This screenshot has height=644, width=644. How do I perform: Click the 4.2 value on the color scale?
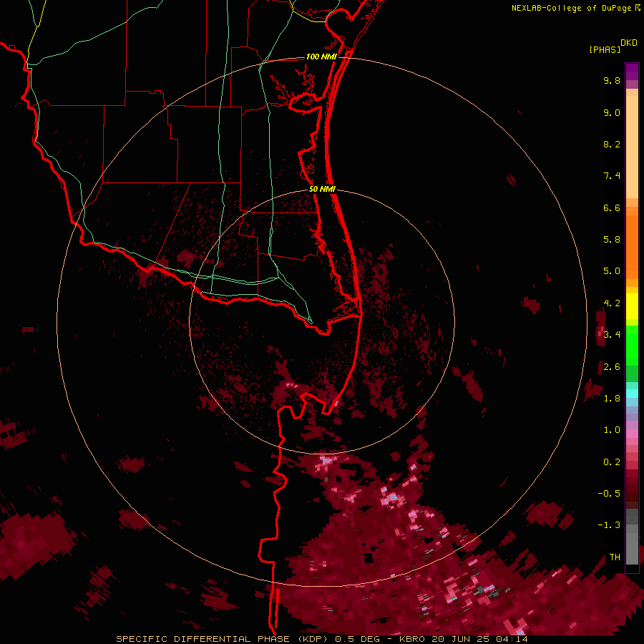pos(612,303)
